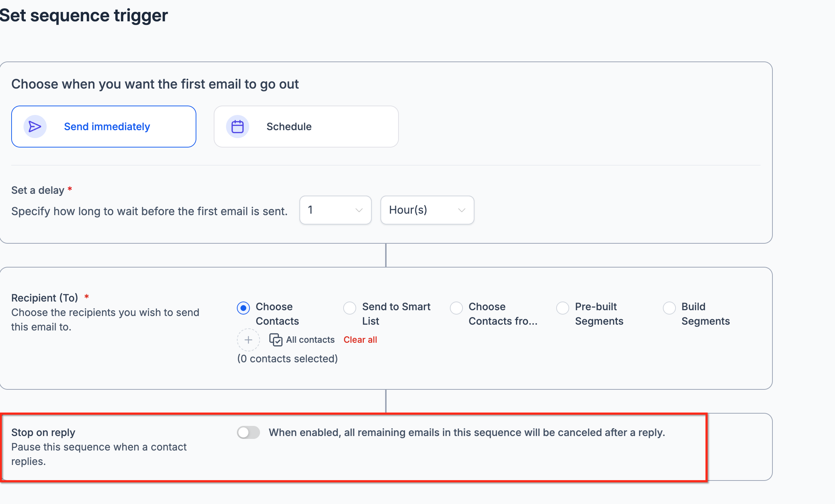The width and height of the screenshot is (835, 504).
Task: Open the delay amount dropdown showing 1
Action: [x=336, y=210]
